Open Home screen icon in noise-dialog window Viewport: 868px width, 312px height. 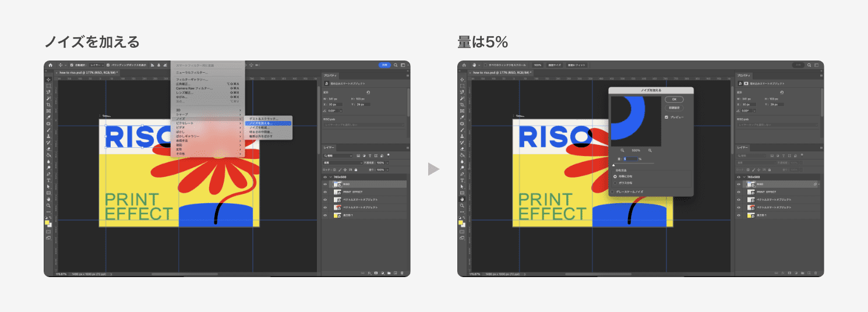click(x=464, y=65)
